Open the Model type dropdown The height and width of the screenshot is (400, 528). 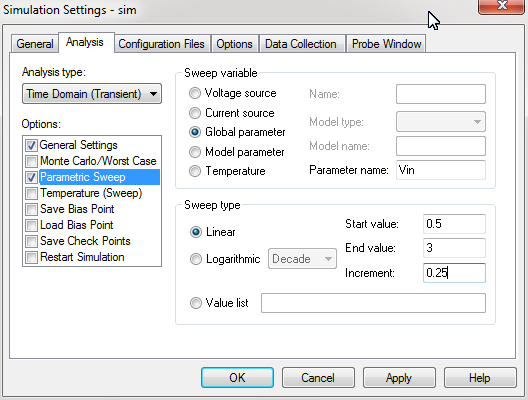point(441,122)
